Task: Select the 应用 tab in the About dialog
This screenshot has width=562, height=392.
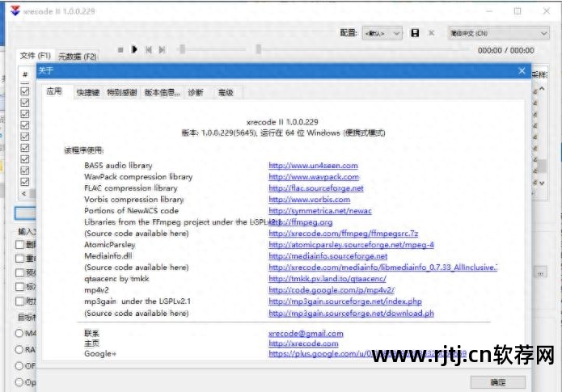Action: point(54,91)
